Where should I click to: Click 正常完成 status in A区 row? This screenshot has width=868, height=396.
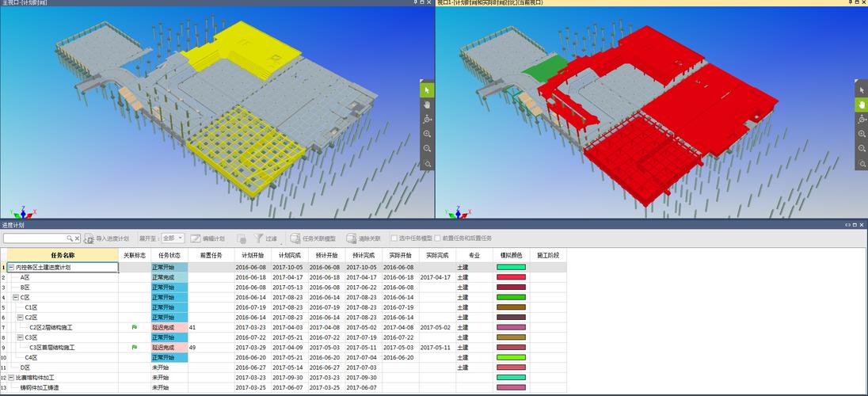coord(169,277)
